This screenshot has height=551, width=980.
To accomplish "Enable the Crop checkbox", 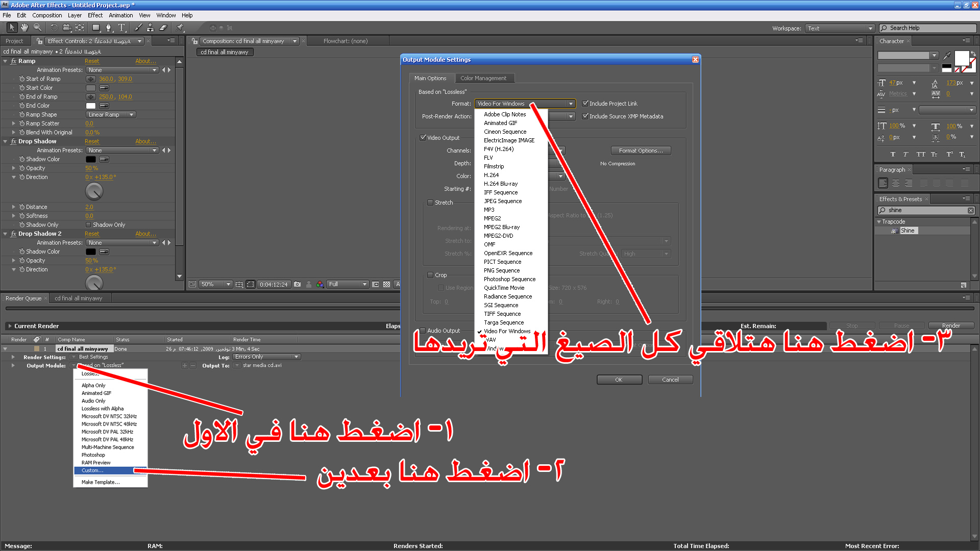I will [430, 274].
